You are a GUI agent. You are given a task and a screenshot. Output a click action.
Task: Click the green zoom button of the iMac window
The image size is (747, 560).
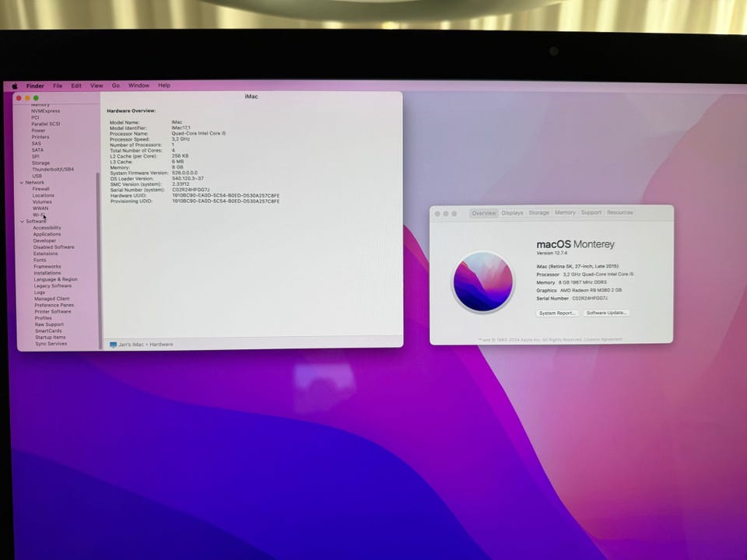[36, 98]
